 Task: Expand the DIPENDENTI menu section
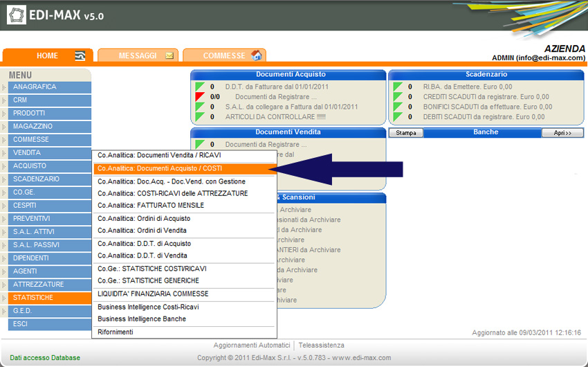click(48, 258)
